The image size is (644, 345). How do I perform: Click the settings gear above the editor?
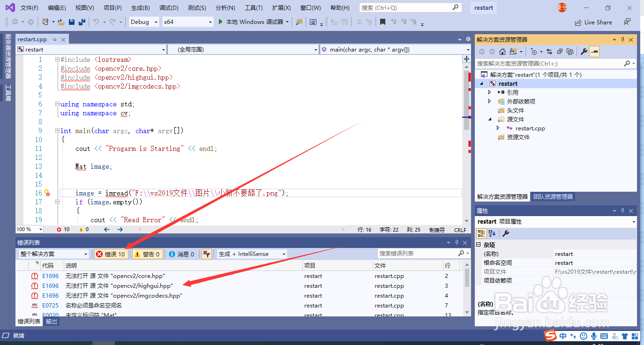[x=468, y=39]
